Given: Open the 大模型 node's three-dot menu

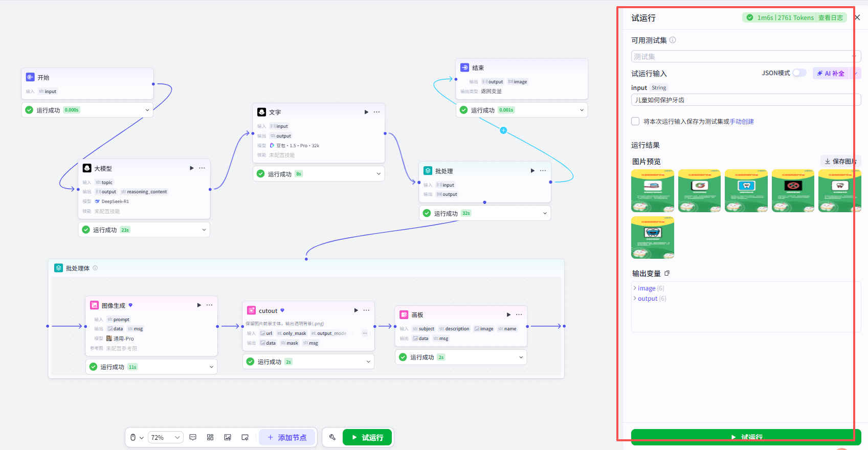Looking at the screenshot, I should click(x=202, y=168).
